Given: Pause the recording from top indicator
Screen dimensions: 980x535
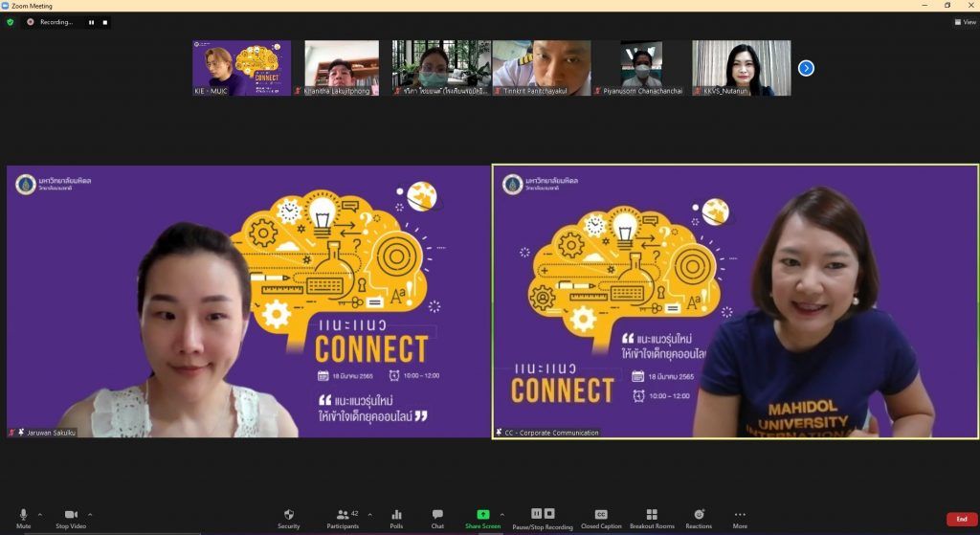Looking at the screenshot, I should [92, 22].
